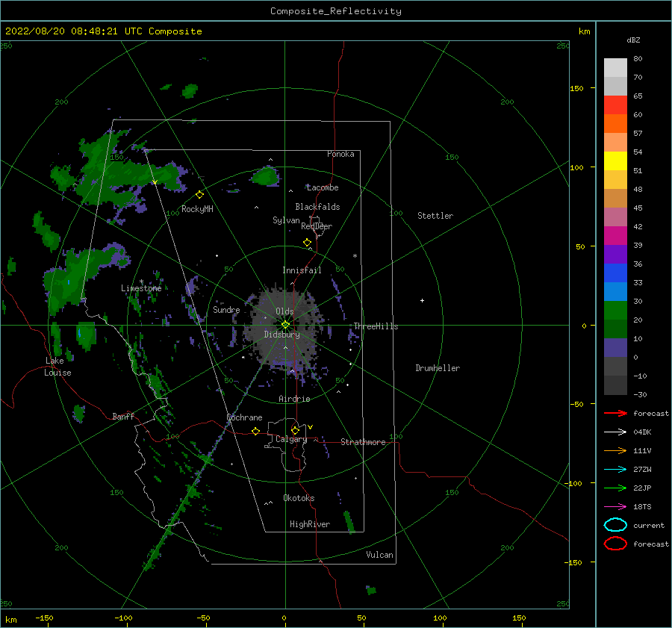
Task: Click the Sundre town label
Action: [x=226, y=310]
